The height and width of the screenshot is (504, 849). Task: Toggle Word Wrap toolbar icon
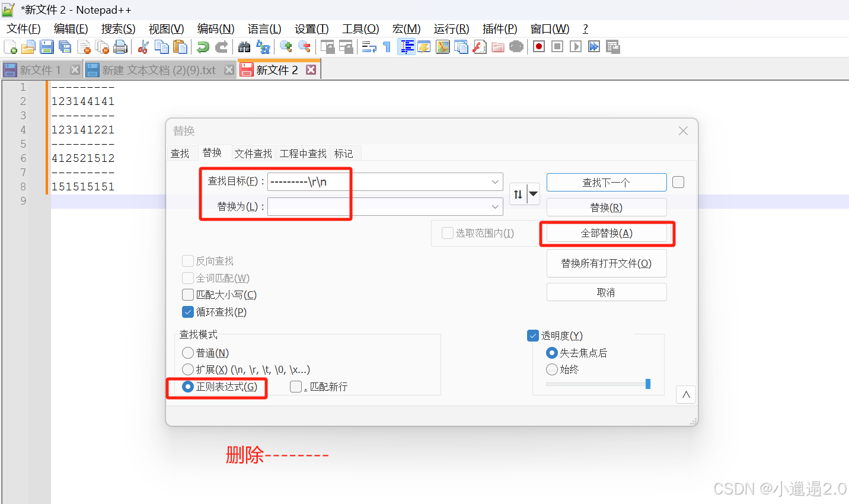[369, 47]
